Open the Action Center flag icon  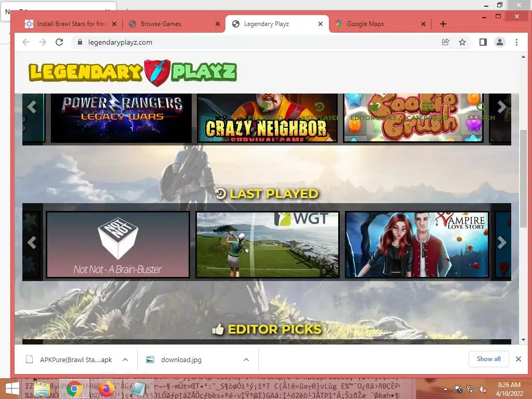click(458, 389)
